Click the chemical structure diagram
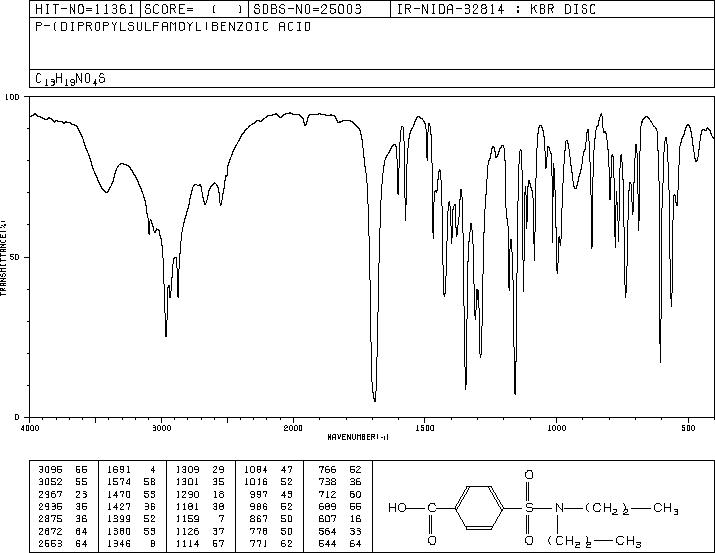The width and height of the screenshot is (715, 553). [x=533, y=507]
